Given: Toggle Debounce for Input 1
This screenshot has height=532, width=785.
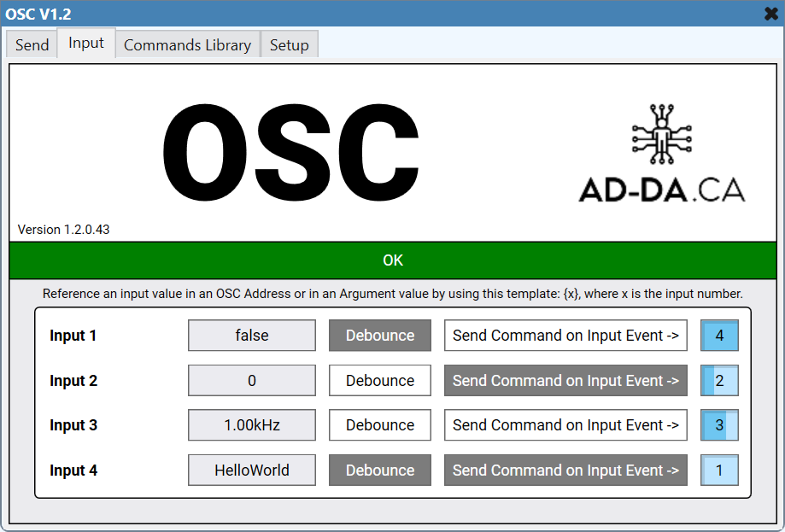Looking at the screenshot, I should (380, 336).
